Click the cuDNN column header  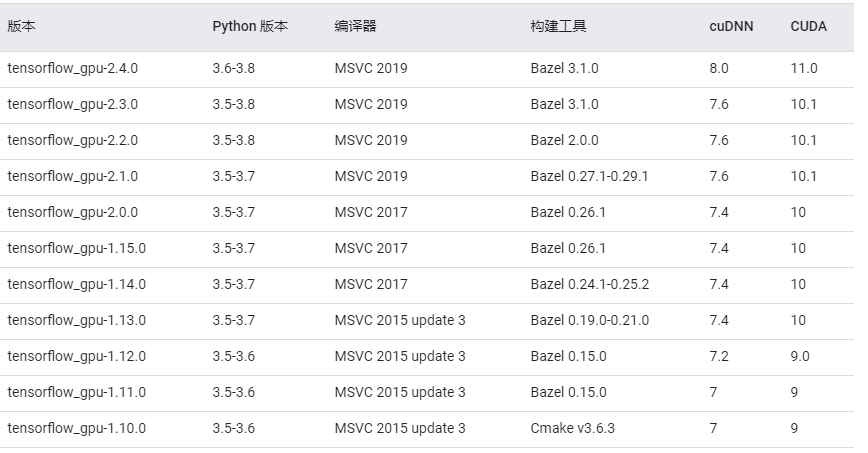pos(731,26)
